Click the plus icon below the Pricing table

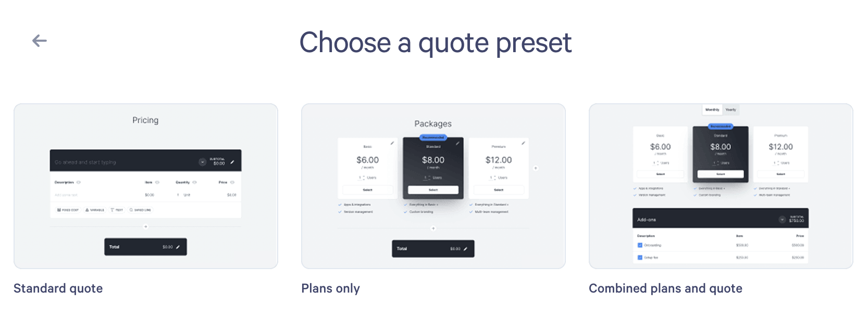(x=146, y=227)
